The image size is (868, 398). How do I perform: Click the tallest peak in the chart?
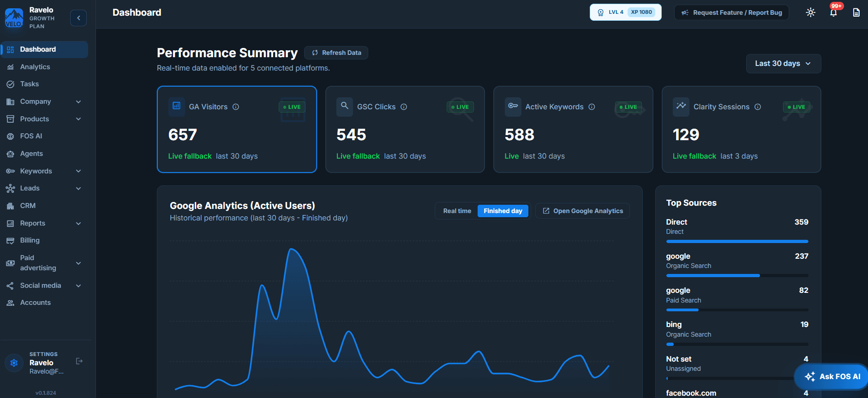291,249
